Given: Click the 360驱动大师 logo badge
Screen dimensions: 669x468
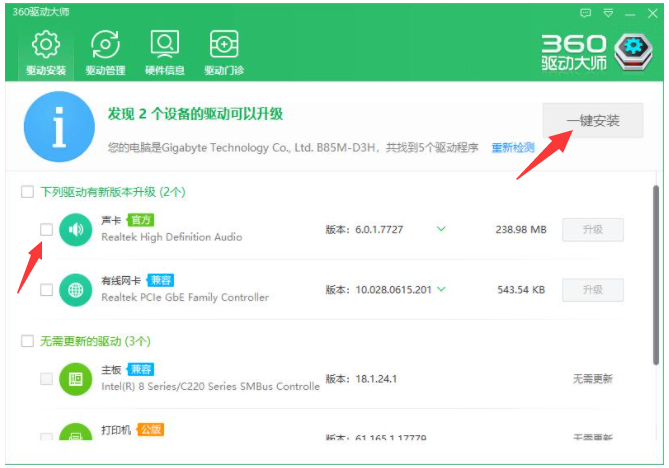Looking at the screenshot, I should click(x=634, y=52).
